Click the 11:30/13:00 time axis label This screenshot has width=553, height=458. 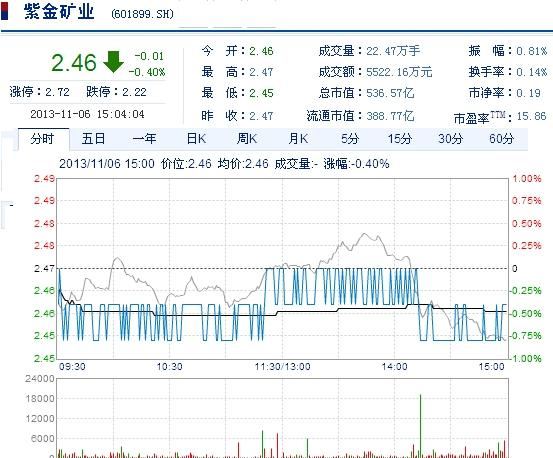[x=282, y=367]
